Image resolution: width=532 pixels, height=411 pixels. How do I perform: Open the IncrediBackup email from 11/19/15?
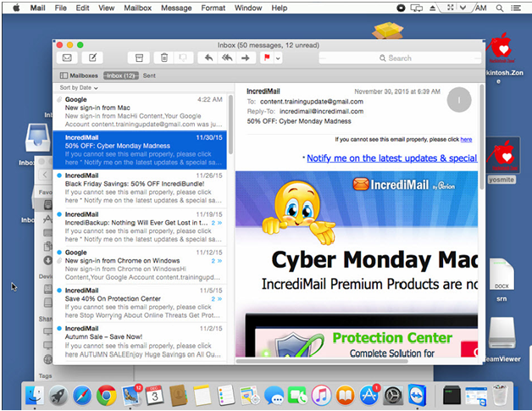click(x=140, y=226)
